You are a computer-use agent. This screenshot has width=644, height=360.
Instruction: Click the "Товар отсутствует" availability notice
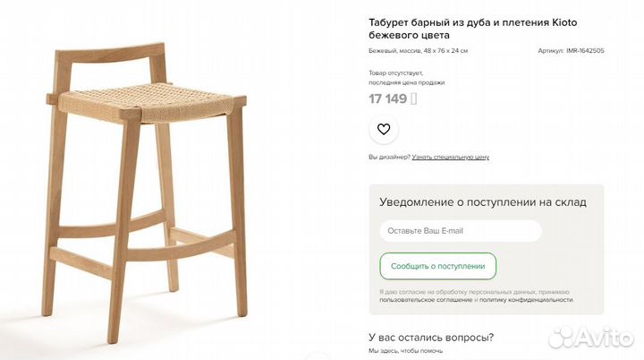pyautogui.click(x=395, y=73)
